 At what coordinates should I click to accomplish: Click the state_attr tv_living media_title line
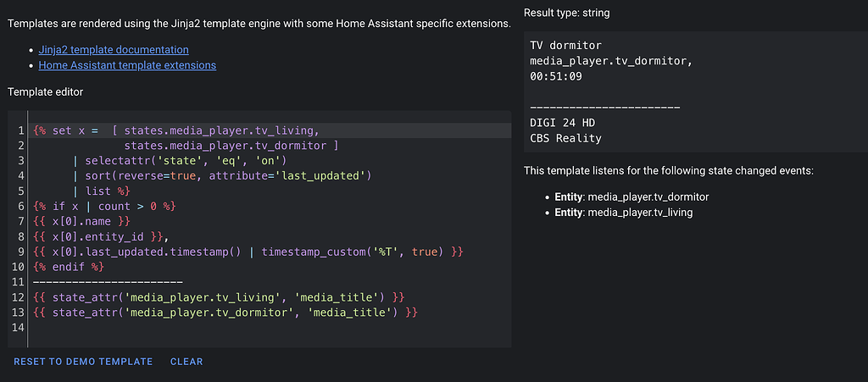pos(219,297)
